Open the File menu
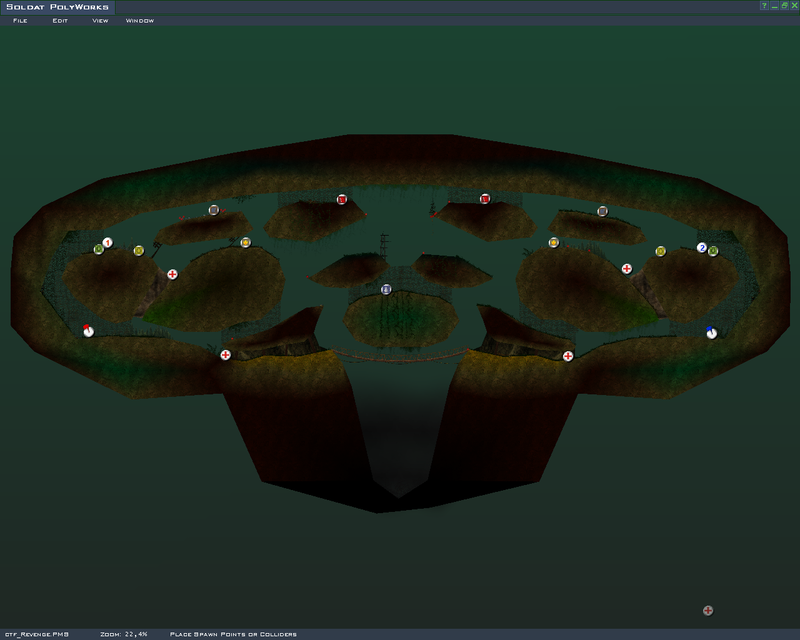The image size is (800, 640). [x=20, y=20]
